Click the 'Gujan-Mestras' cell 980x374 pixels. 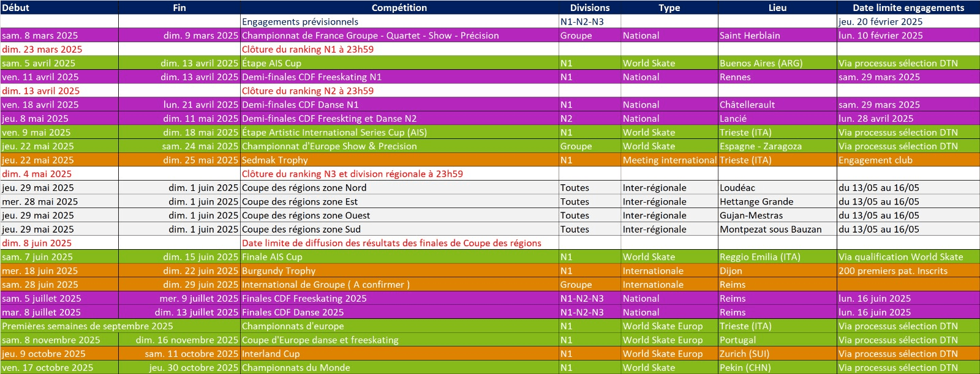[x=777, y=215]
